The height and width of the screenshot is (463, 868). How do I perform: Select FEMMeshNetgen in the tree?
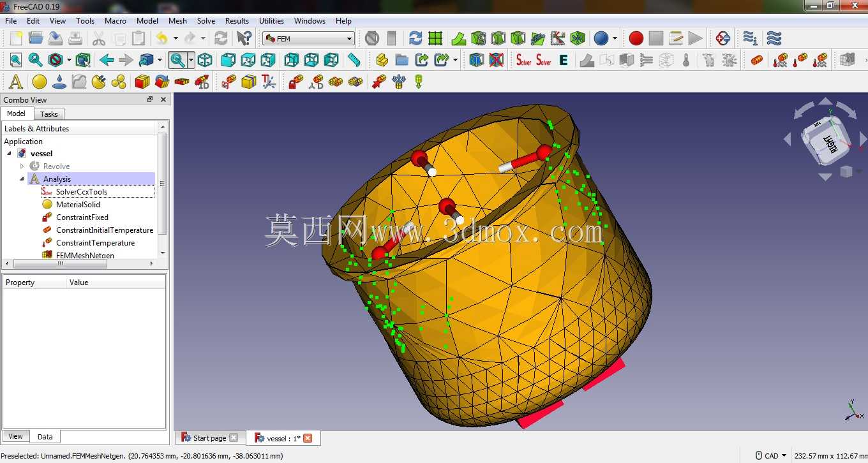pos(85,255)
